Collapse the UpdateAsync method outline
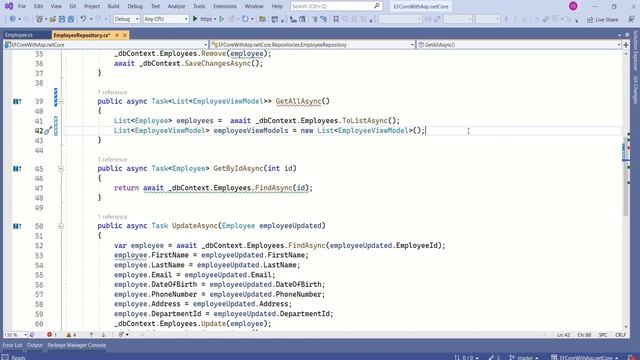 (x=61, y=226)
